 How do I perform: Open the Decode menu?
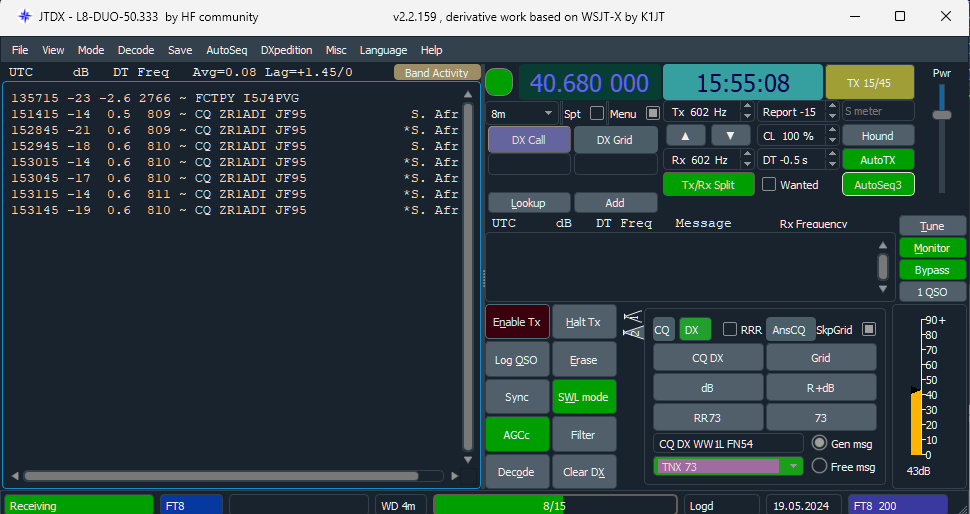point(136,50)
